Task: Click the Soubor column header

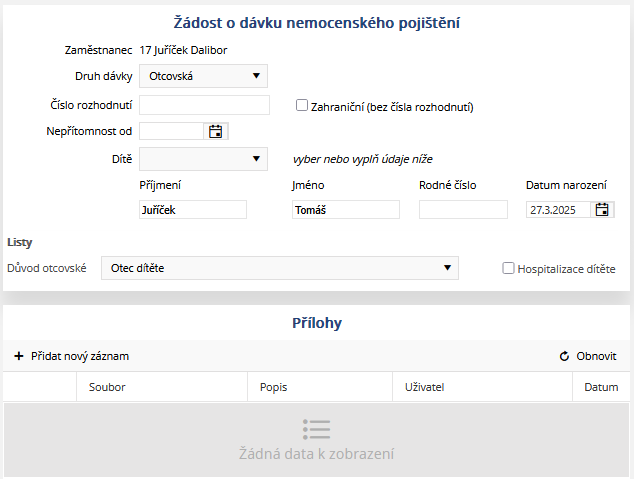Action: [162, 387]
